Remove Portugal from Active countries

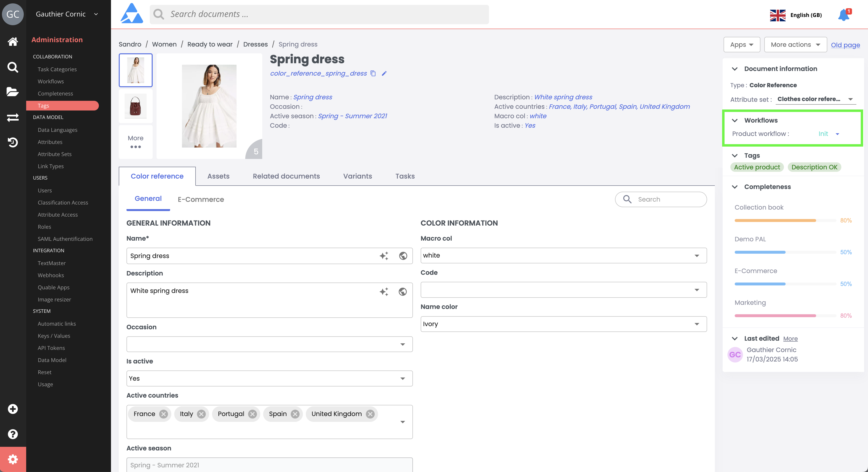(x=253, y=414)
